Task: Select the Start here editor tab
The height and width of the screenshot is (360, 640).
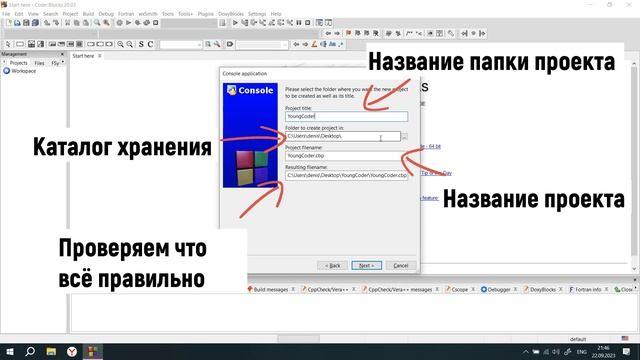Action: (83, 56)
